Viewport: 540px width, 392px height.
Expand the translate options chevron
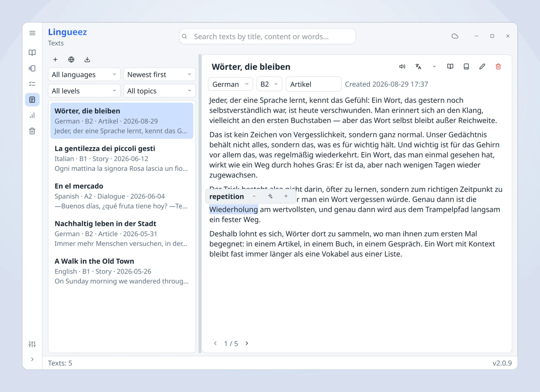point(434,67)
